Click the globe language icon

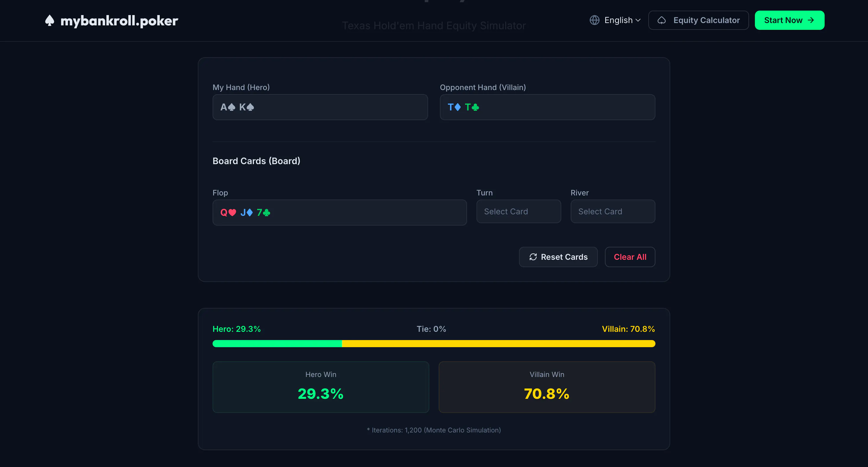point(594,20)
